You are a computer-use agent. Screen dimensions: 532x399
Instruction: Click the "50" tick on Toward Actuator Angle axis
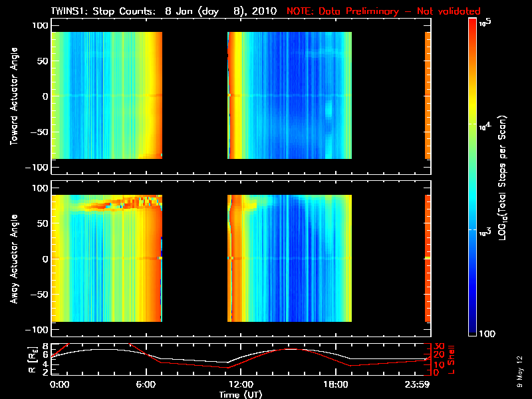(x=43, y=61)
